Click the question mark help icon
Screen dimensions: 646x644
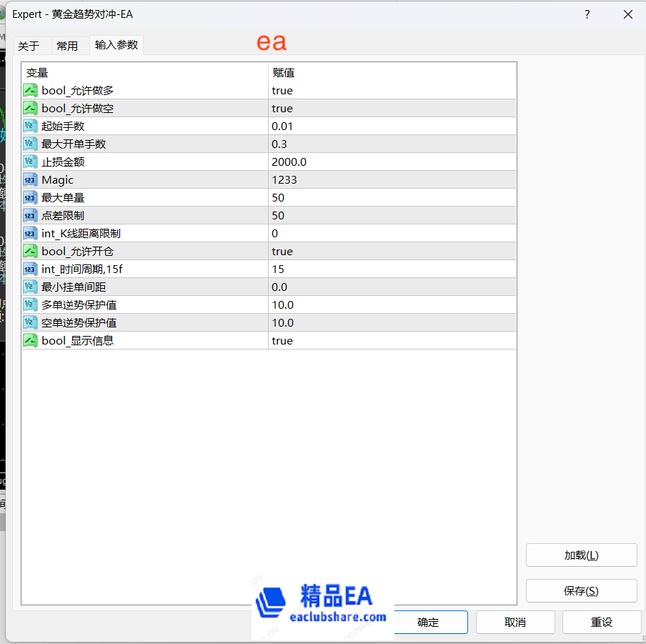[587, 14]
